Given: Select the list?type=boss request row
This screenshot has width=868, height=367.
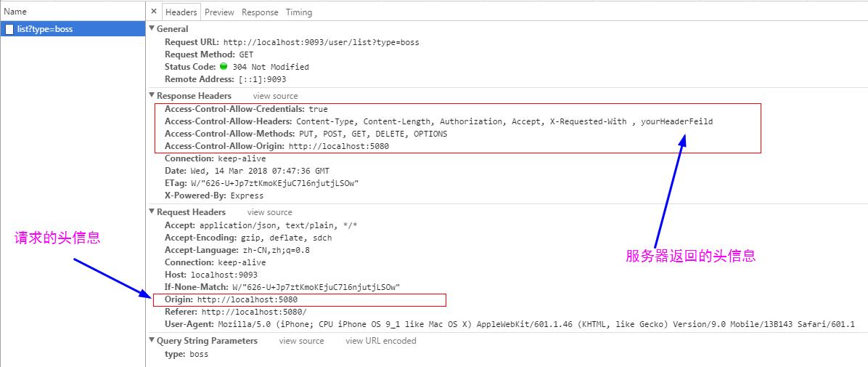Looking at the screenshot, I should point(73,29).
